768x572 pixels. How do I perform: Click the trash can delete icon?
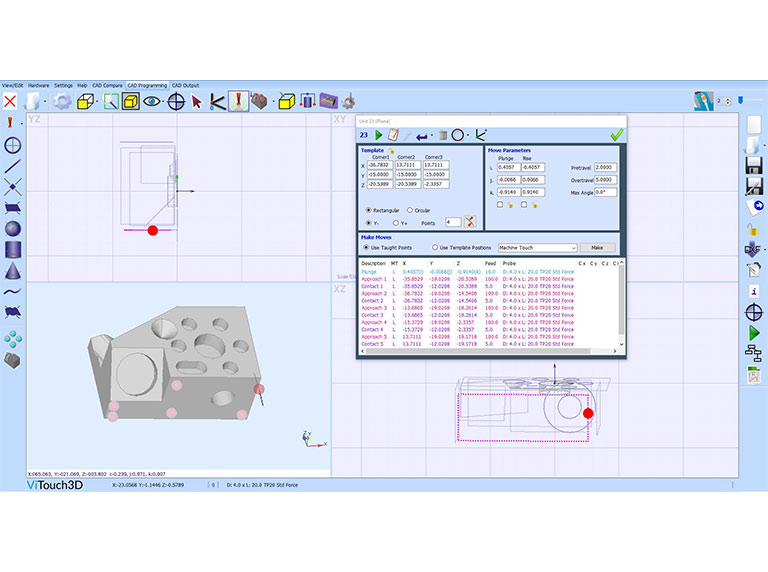tap(442, 134)
